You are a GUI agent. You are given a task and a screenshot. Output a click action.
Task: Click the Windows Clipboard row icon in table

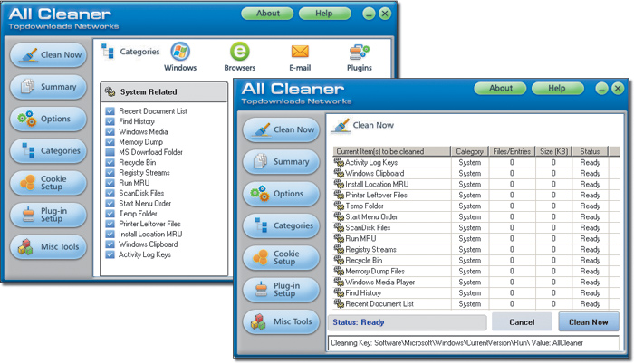click(x=339, y=173)
